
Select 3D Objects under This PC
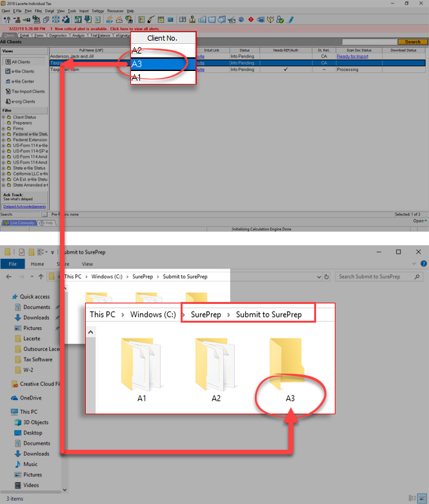(32, 422)
